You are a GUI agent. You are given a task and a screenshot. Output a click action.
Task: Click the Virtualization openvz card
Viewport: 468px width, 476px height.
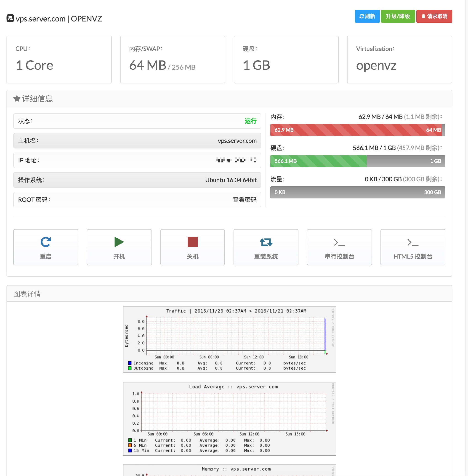[x=399, y=59]
